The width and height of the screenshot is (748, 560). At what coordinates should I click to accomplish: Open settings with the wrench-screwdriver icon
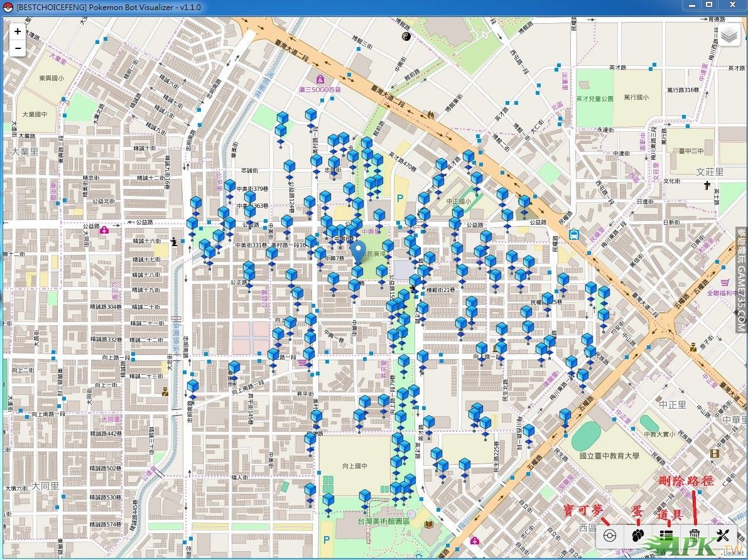(722, 536)
